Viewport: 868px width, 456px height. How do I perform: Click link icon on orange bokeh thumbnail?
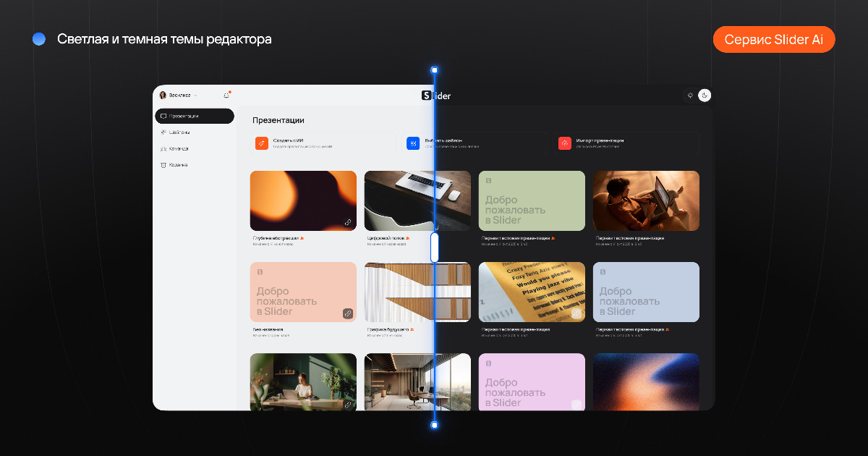(348, 222)
